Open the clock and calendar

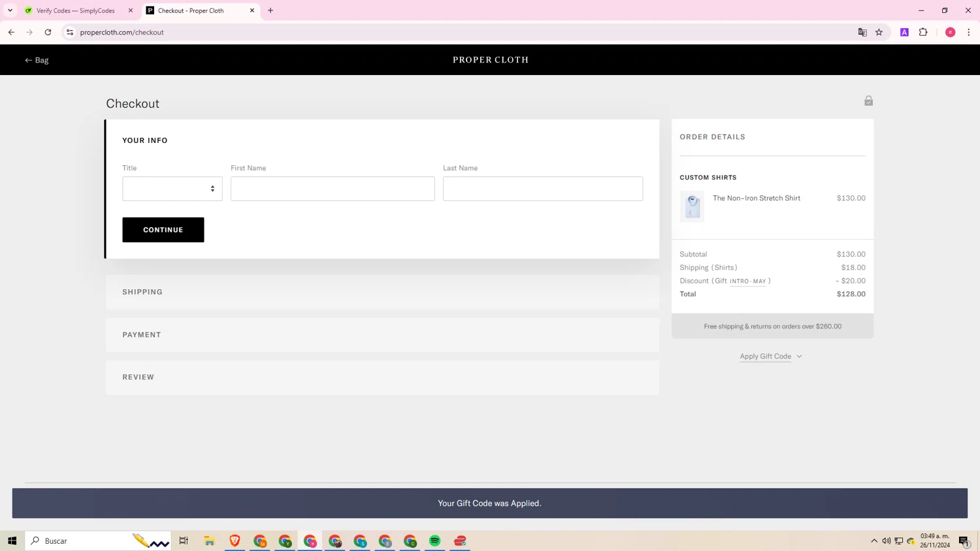coord(935,541)
